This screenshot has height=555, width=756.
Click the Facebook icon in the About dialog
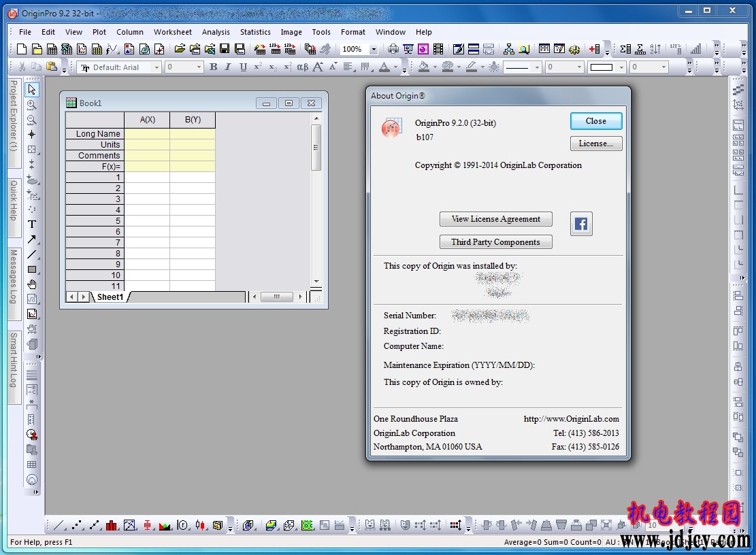581,224
